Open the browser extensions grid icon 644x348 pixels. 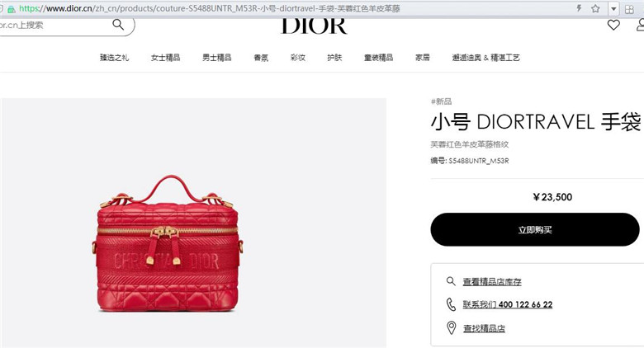coord(629,8)
